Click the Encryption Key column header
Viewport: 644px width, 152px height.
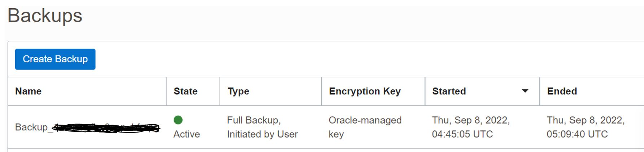click(365, 91)
